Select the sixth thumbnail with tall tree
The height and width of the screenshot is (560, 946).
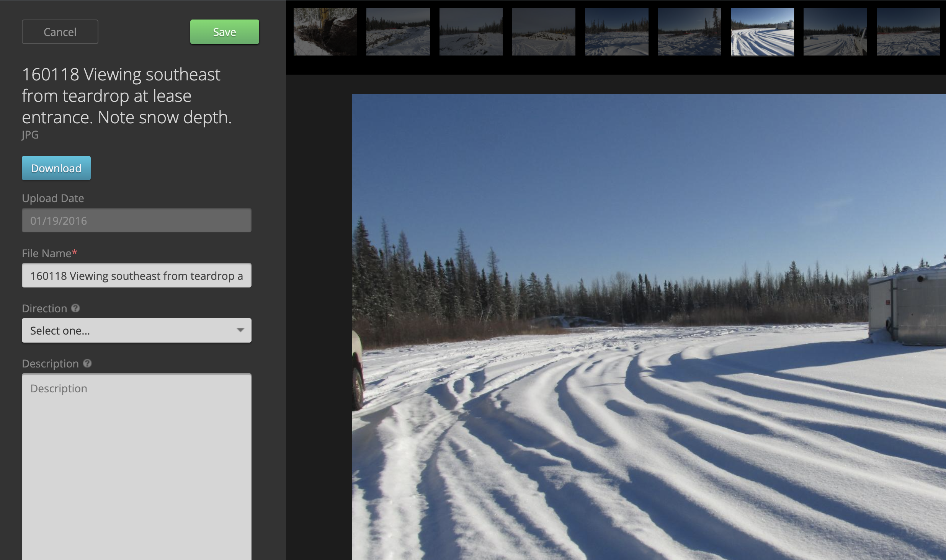(689, 32)
